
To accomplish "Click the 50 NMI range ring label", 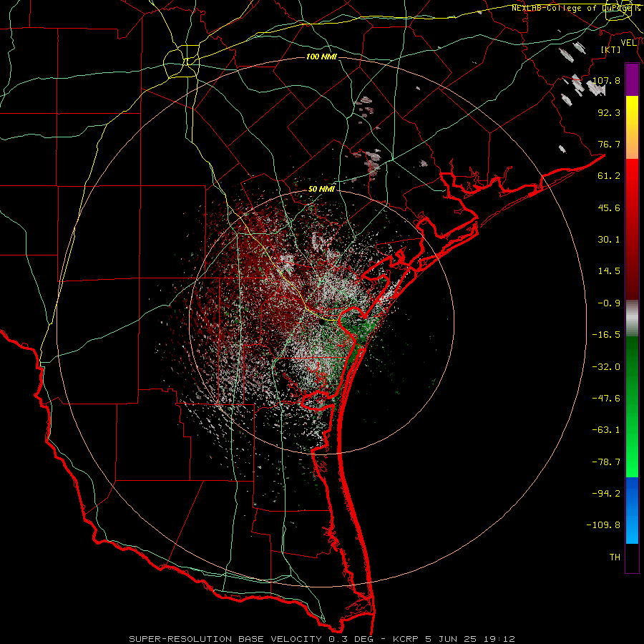I will tap(321, 189).
